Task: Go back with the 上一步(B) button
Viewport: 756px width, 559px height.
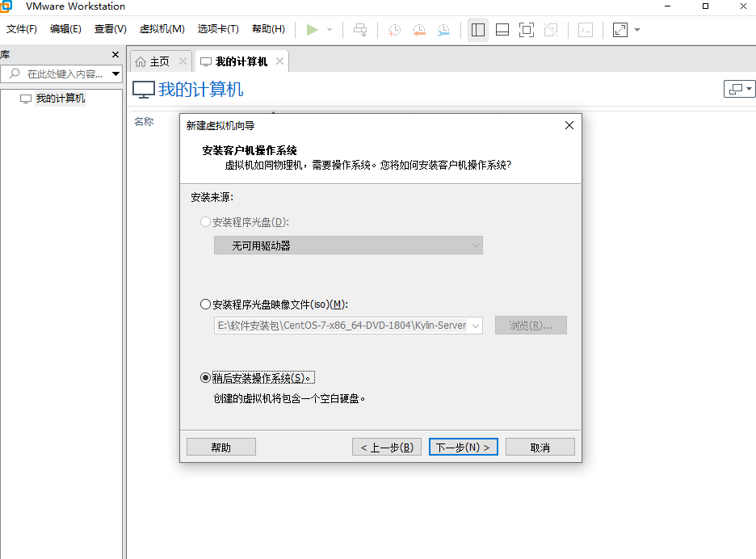Action: pos(387,447)
